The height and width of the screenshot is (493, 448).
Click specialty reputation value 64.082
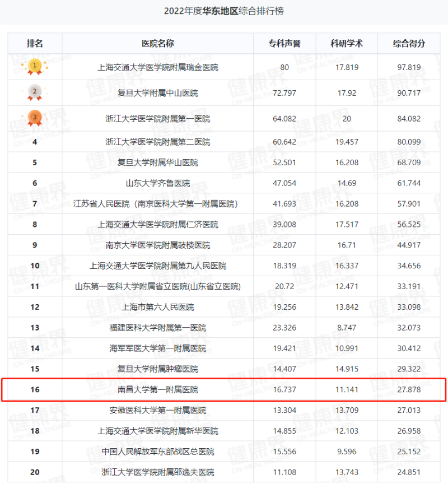click(x=284, y=119)
